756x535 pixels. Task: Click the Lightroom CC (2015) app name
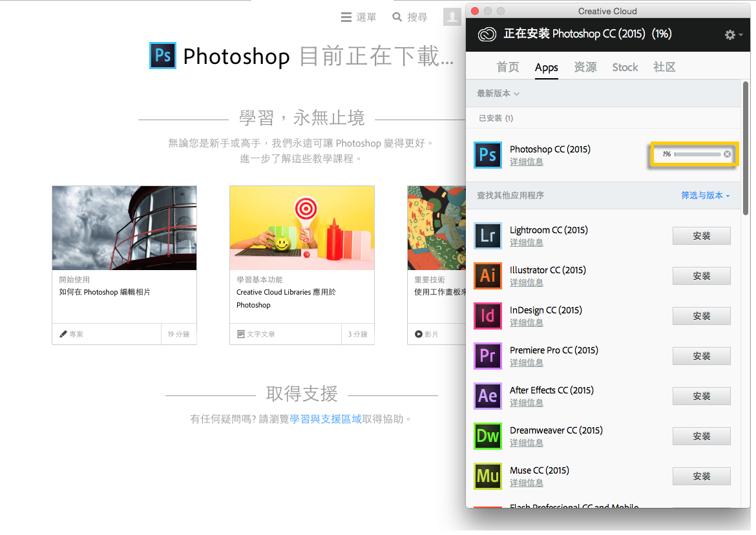[x=549, y=230]
